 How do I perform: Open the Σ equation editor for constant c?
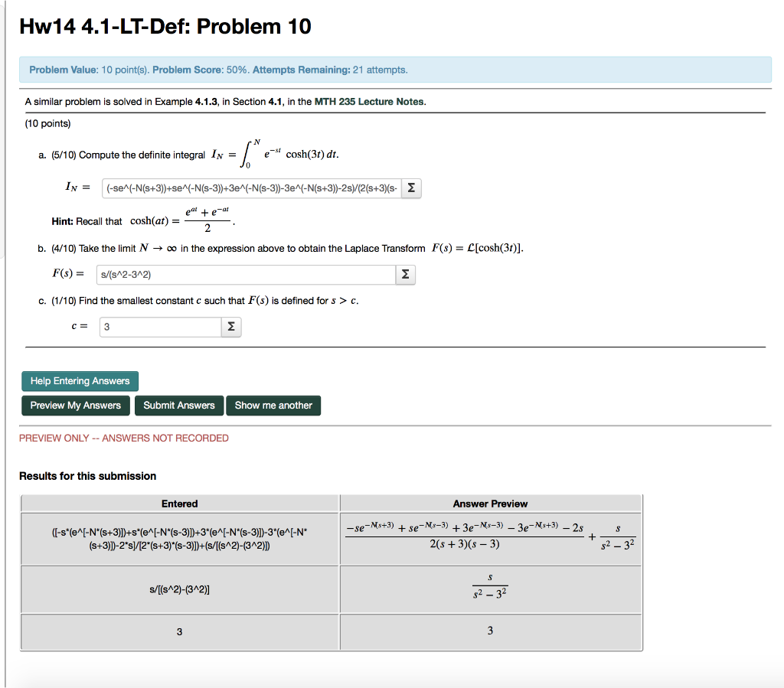tap(231, 326)
